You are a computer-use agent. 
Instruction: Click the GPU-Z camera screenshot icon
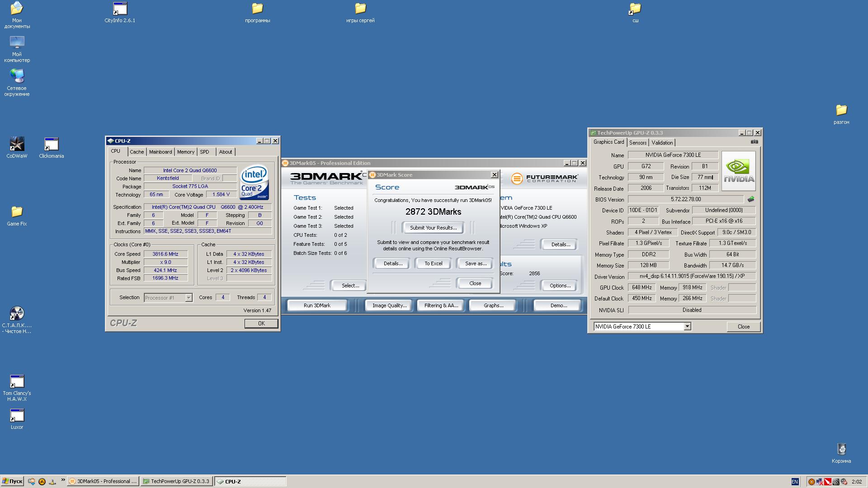point(754,141)
